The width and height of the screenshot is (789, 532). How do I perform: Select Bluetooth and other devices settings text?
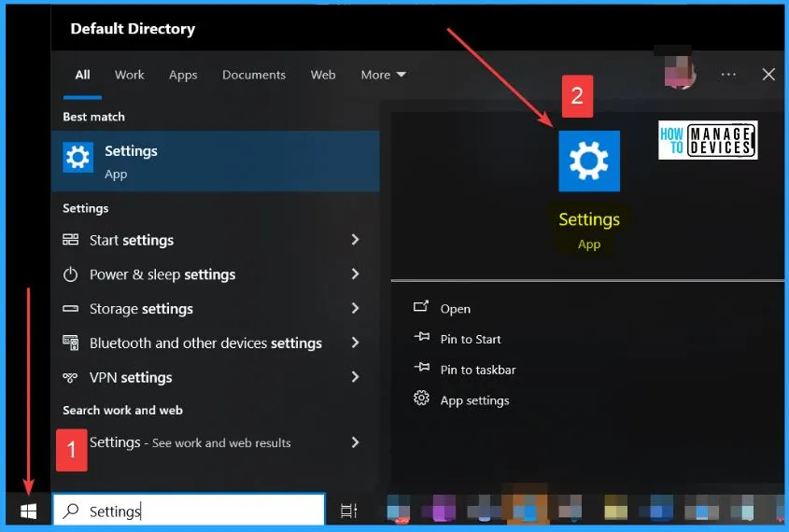point(205,343)
